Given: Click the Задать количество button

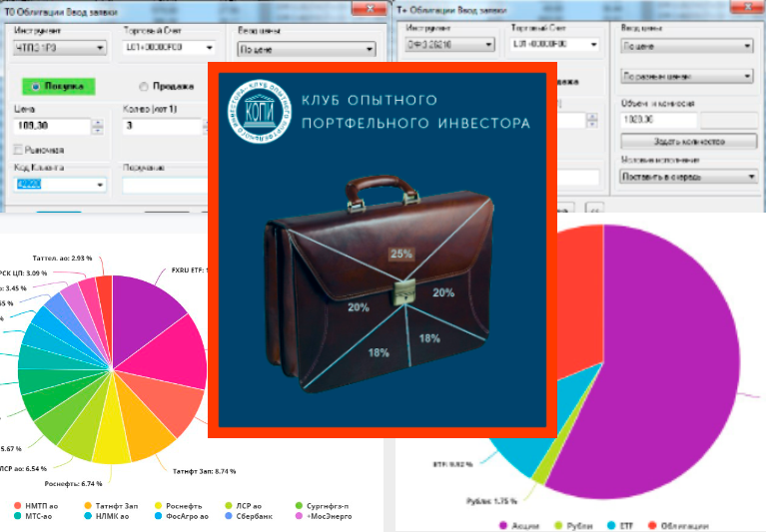Looking at the screenshot, I should click(x=689, y=141).
